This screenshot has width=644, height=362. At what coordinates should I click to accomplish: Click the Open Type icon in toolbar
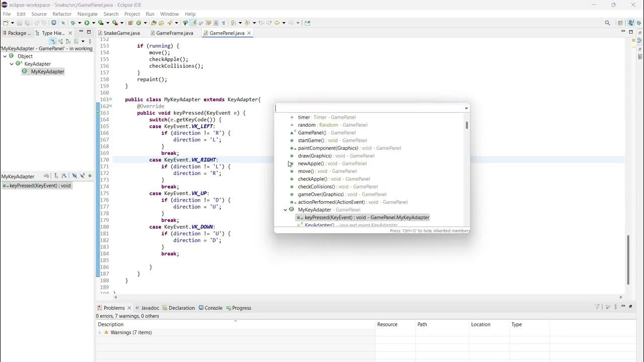pos(153,23)
